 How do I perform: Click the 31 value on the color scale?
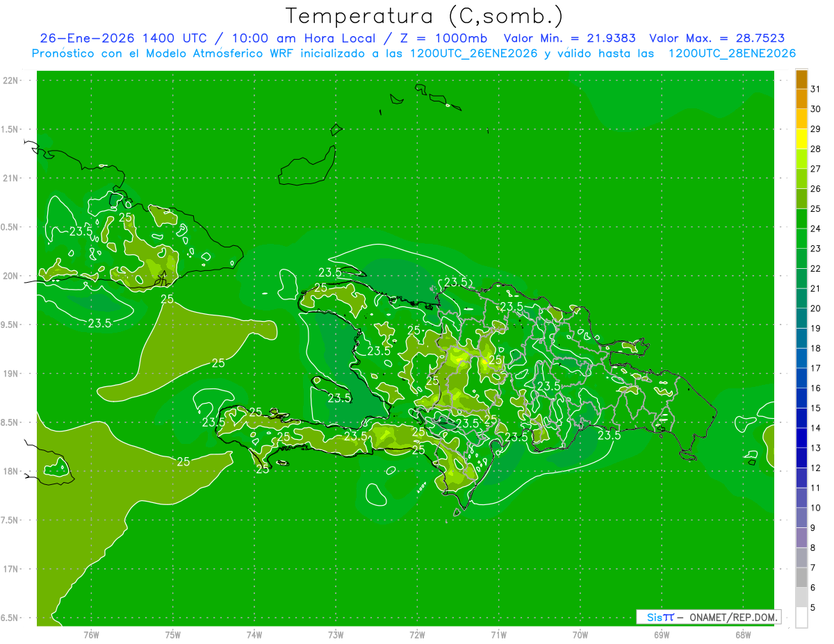pos(816,89)
